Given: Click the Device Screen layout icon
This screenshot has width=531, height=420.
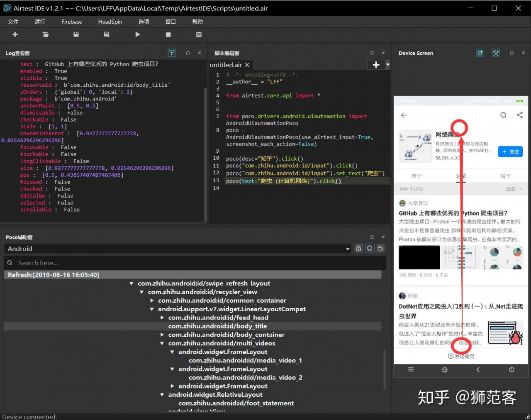Looking at the screenshot, I should pyautogui.click(x=480, y=53).
